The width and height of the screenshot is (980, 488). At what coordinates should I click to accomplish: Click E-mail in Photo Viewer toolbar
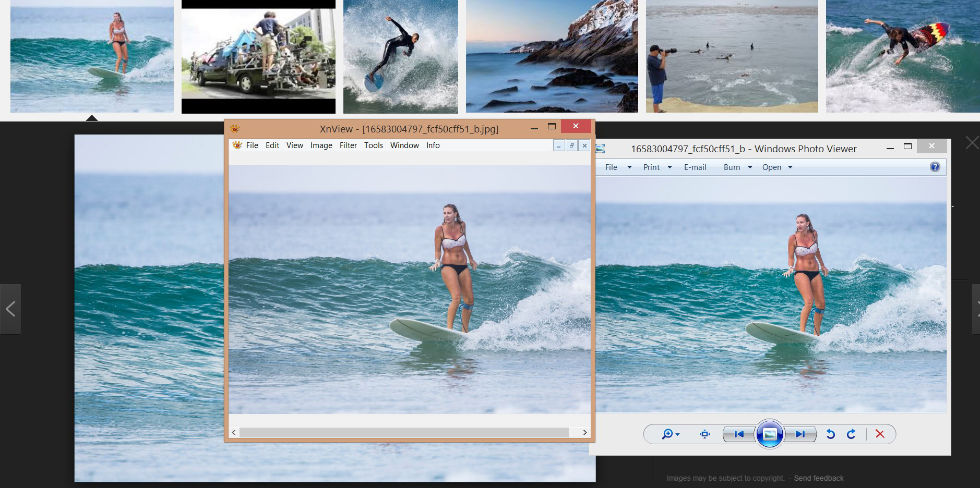695,167
